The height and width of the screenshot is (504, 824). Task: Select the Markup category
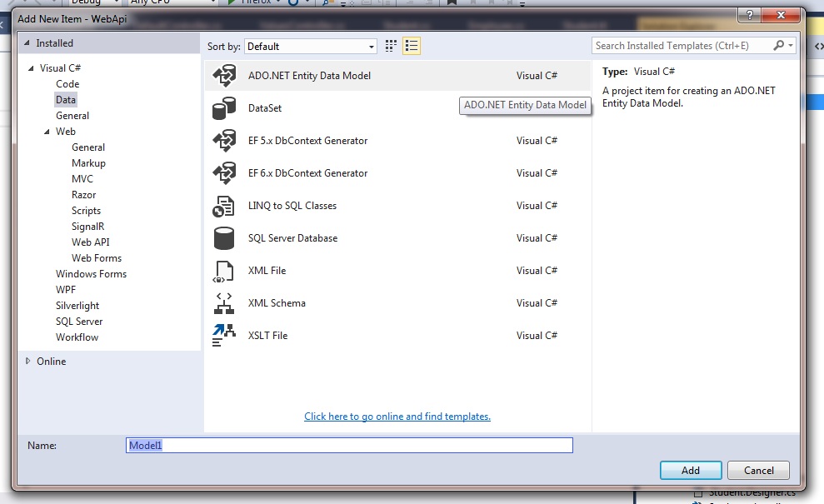pos(88,163)
